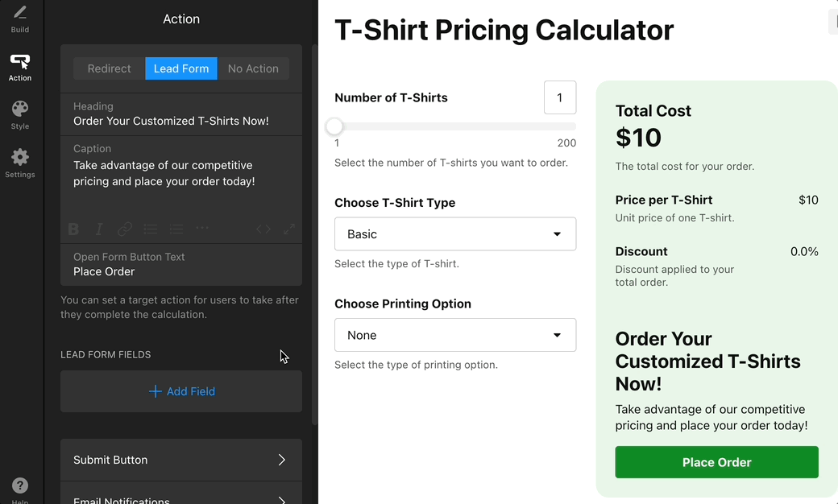The width and height of the screenshot is (838, 504).
Task: Open the Choose Printing Option dropdown
Action: point(455,335)
